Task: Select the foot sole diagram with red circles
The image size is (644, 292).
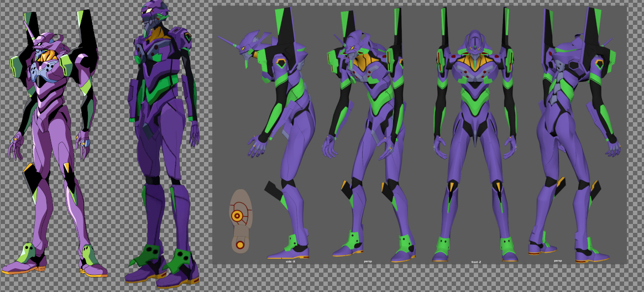Action: coord(240,221)
